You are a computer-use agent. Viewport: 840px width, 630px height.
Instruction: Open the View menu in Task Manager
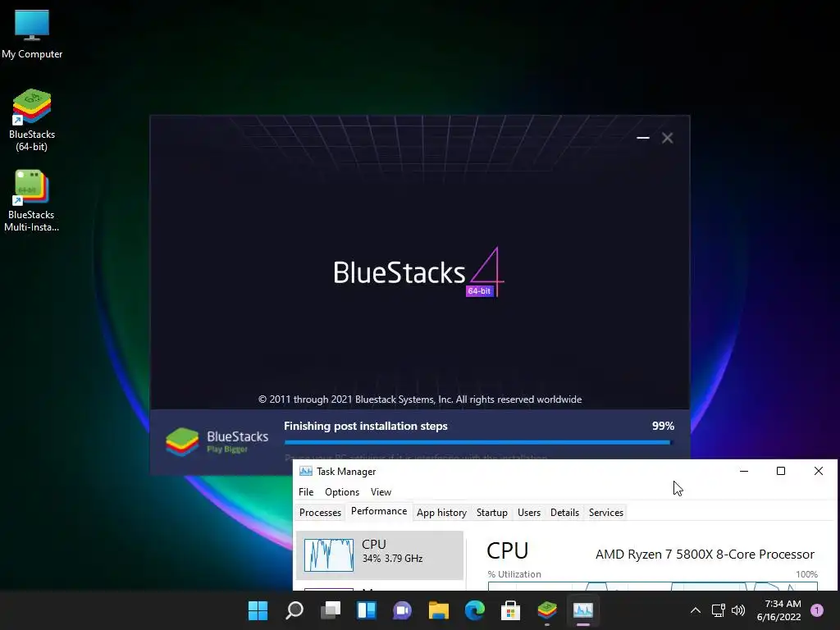click(x=381, y=492)
